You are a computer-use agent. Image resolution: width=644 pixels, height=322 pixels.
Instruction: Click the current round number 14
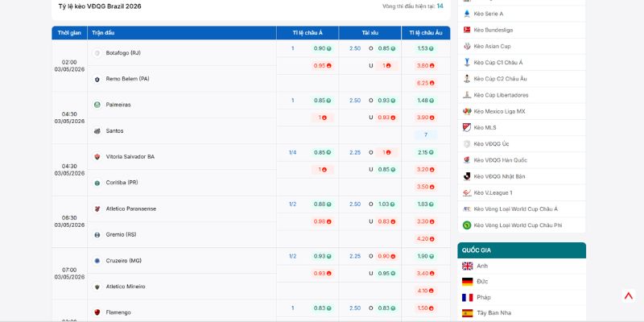point(440,6)
